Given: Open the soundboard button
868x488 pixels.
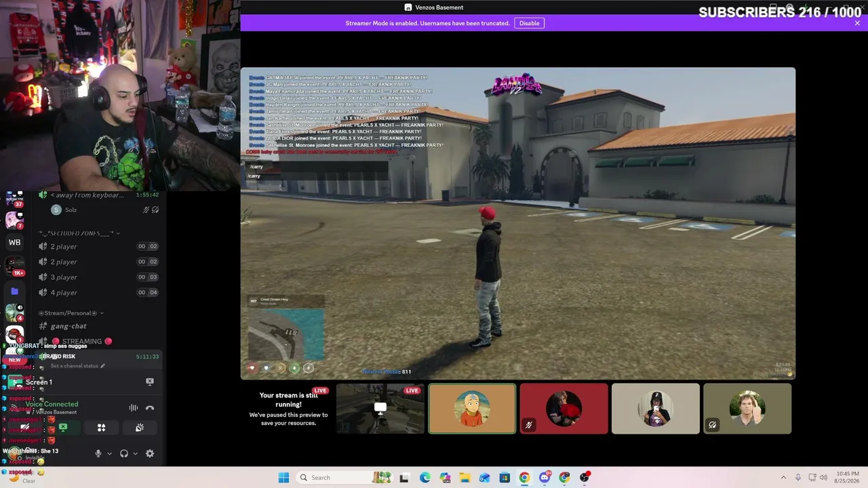Looking at the screenshot, I should 140,428.
